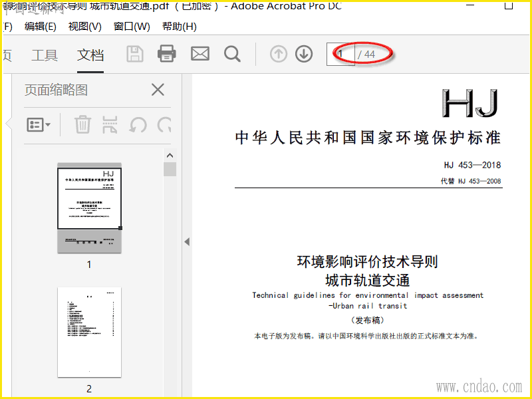Collapse navigation pane with left triangle

187,241
